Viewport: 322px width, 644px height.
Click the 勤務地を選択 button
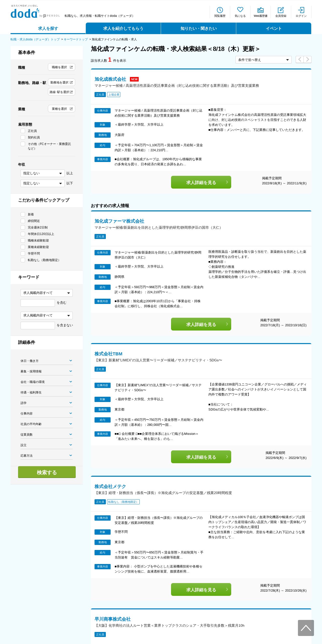click(x=61, y=83)
